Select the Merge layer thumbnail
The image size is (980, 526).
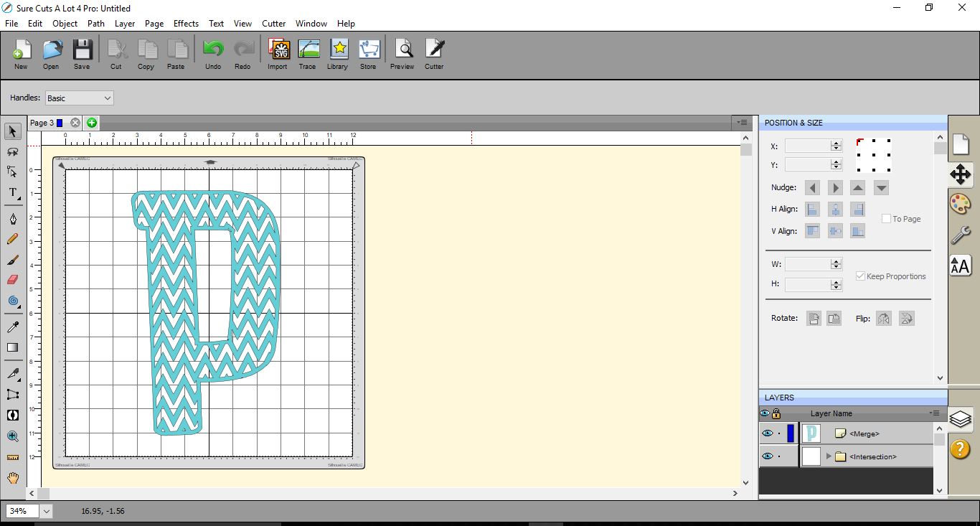click(811, 433)
